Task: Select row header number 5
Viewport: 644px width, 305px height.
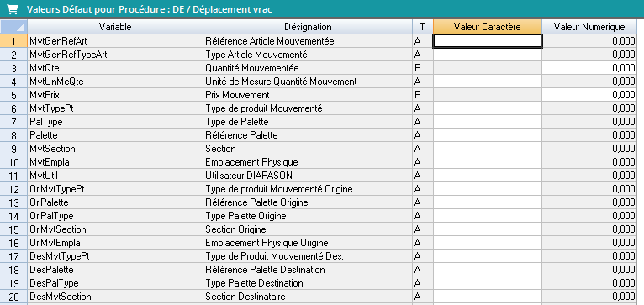Action: 13,95
